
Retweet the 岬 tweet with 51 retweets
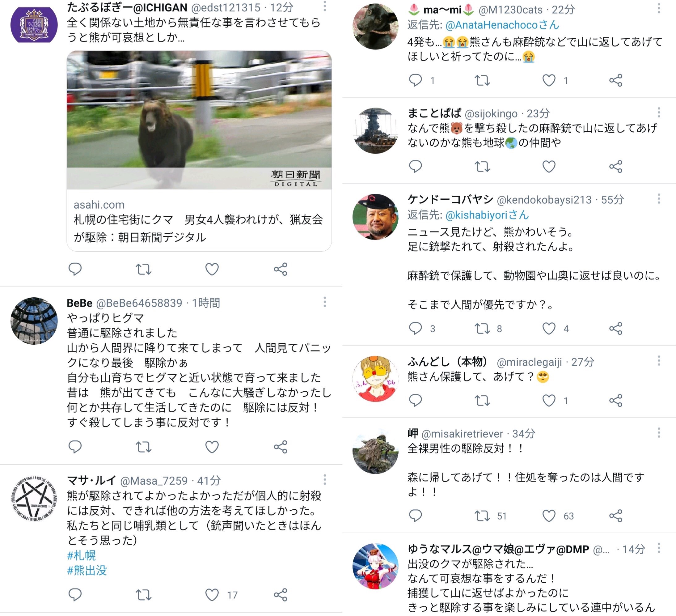(482, 516)
